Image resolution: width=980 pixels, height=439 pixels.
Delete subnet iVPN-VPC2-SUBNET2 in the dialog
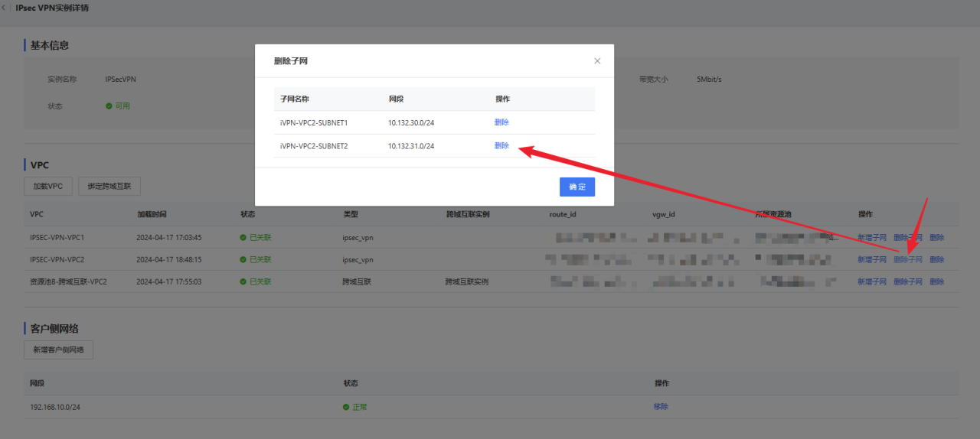501,146
